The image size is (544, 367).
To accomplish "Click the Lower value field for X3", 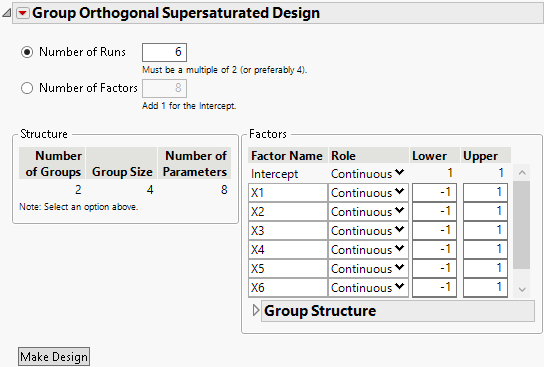I will 434,231.
